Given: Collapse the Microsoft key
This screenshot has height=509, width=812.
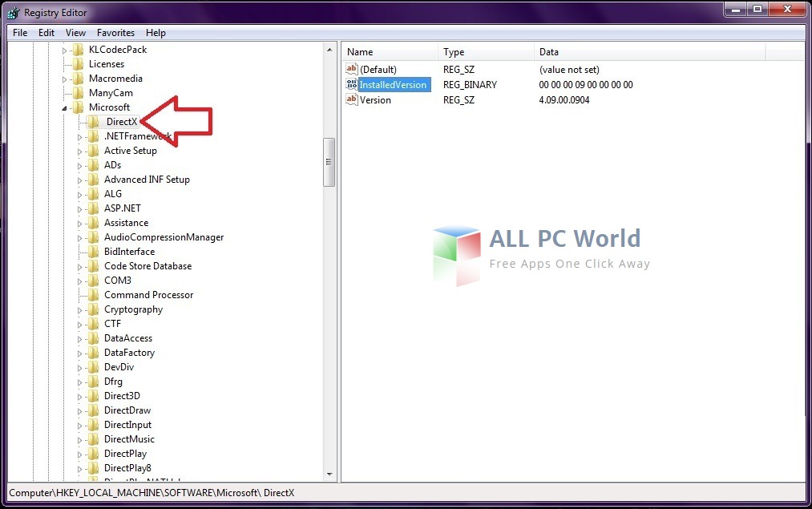Looking at the screenshot, I should click(64, 107).
